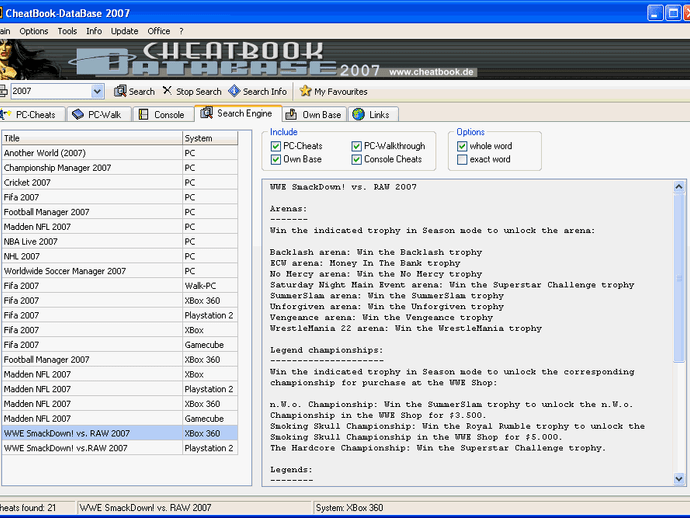690x518 pixels.
Task: Open the question mark help menu
Action: (181, 31)
